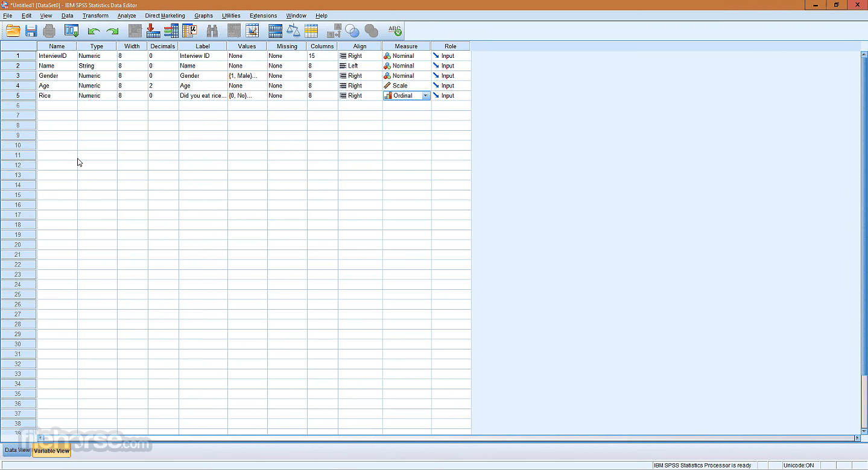This screenshot has width=868, height=470.
Task: Click the green Undo arrow
Action: (x=93, y=31)
